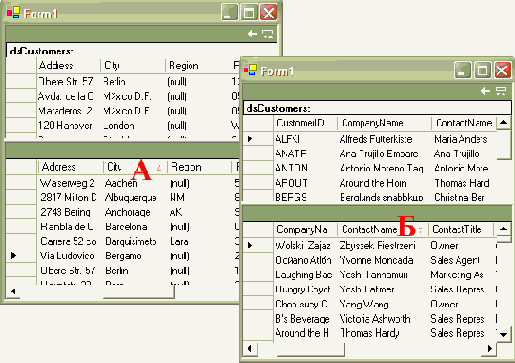515x363 pixels.
Task: Select the 'Barquisimeto' city cell
Action: tap(134, 241)
